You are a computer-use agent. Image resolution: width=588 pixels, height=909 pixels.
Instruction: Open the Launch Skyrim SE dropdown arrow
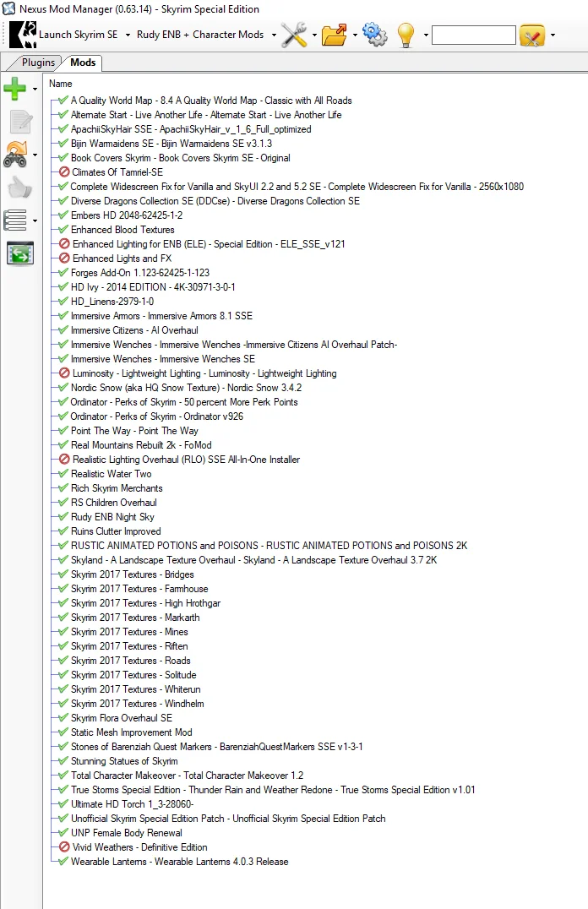tap(128, 35)
